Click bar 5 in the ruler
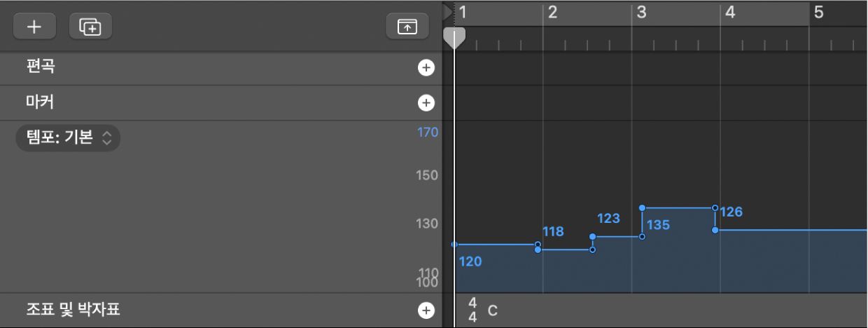868x328 pixels. coord(818,13)
